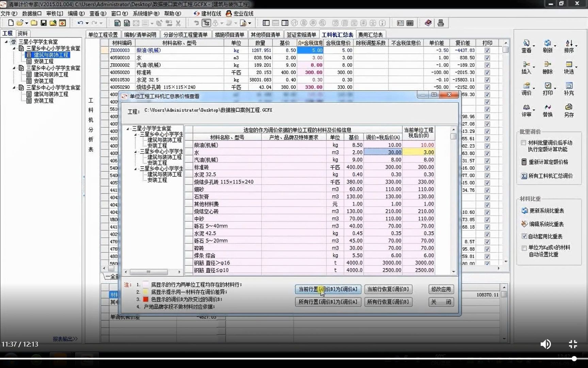Open dropdown arrow beside the 评审 icon
The height and width of the screenshot is (368, 588).
(534, 110)
